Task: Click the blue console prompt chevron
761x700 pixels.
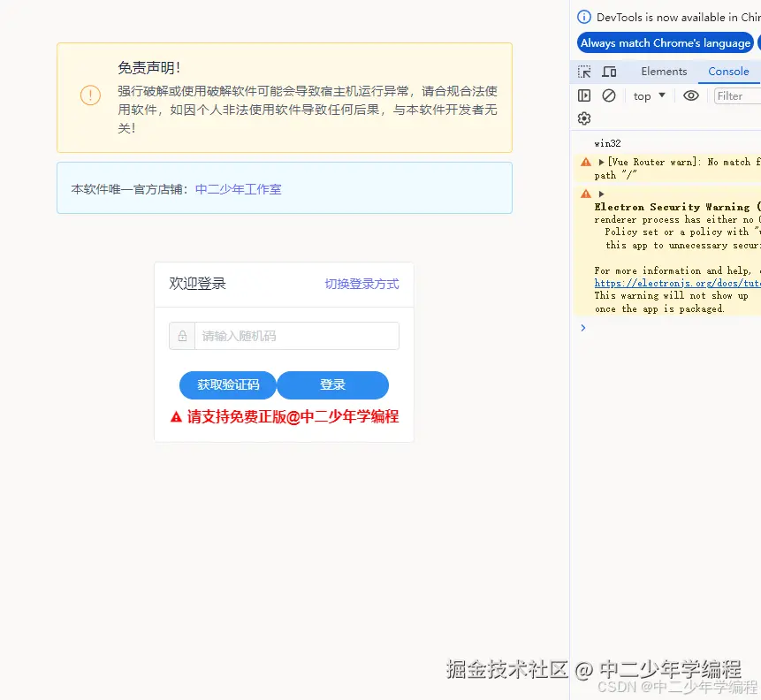Action: (582, 327)
